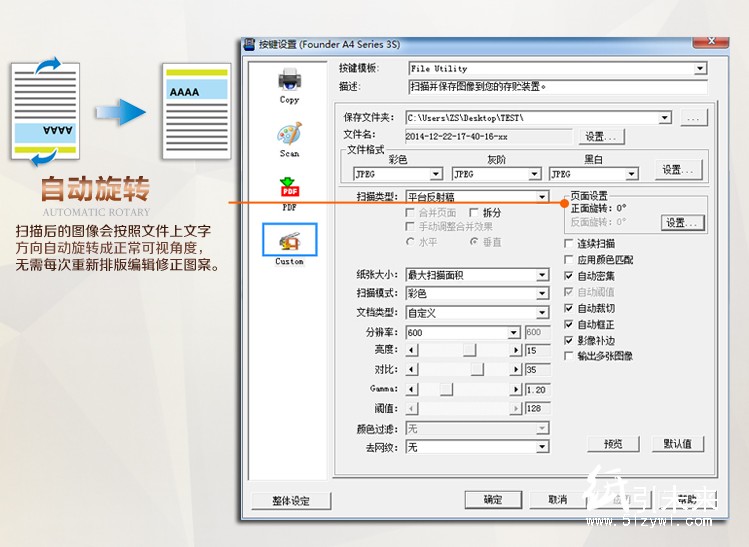This screenshot has width=749, height=547.
Task: Enable the 连续扫描 checkbox
Action: [x=570, y=243]
